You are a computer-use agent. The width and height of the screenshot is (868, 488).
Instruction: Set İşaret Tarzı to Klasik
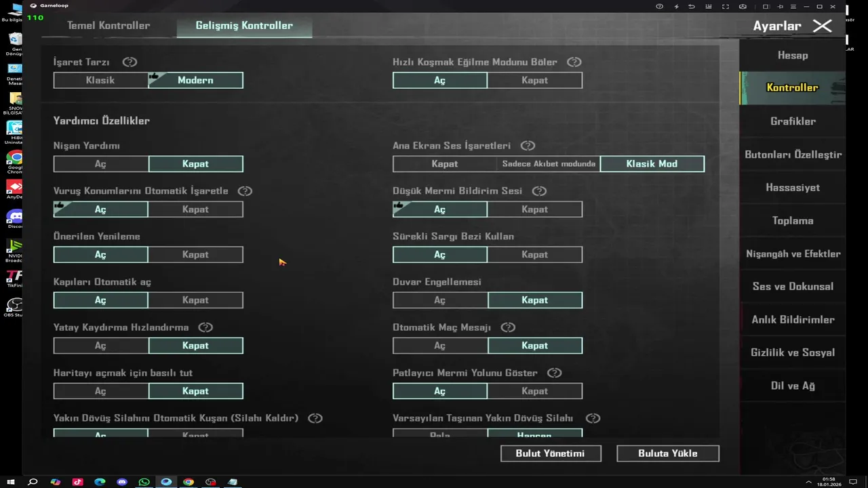[100, 80]
